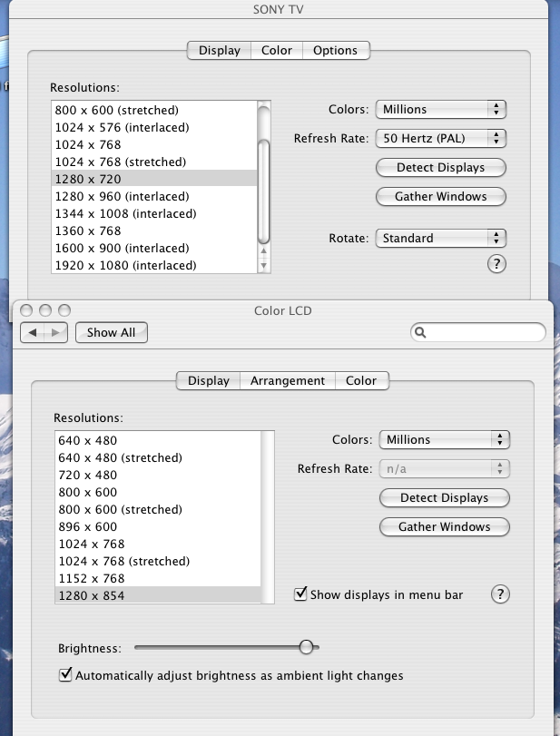Click the forward arrow in Color LCD toolbar
Viewport: 560px width, 736px height.
(56, 332)
